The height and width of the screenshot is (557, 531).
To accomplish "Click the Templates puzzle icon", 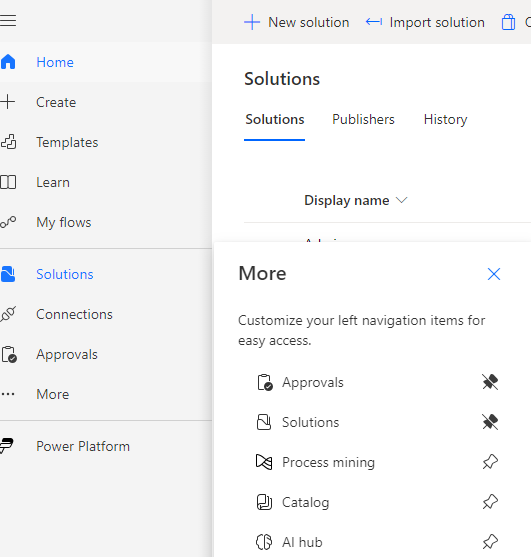I will [9, 142].
